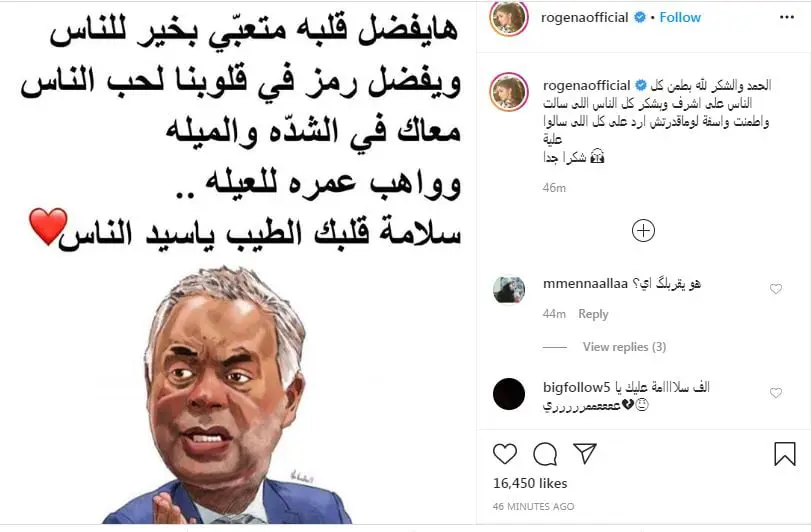Screen dimensions: 811x532
Task: Expand View replies (3)
Action: (x=624, y=347)
